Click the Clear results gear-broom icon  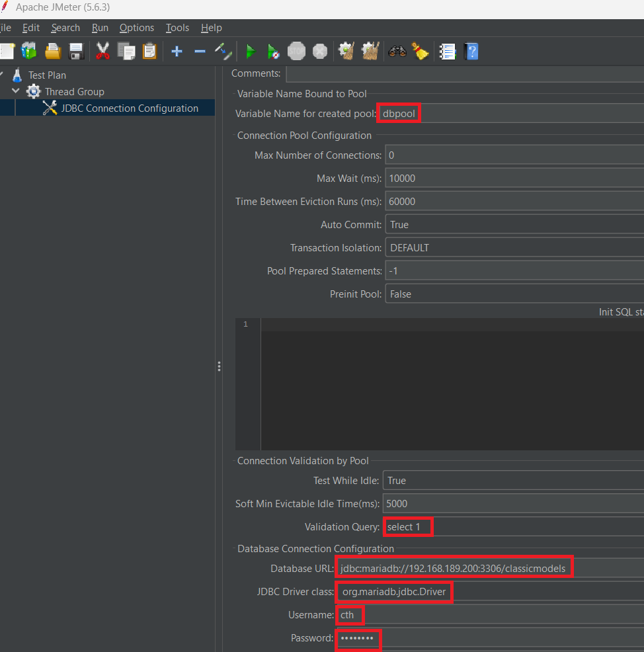pos(346,52)
